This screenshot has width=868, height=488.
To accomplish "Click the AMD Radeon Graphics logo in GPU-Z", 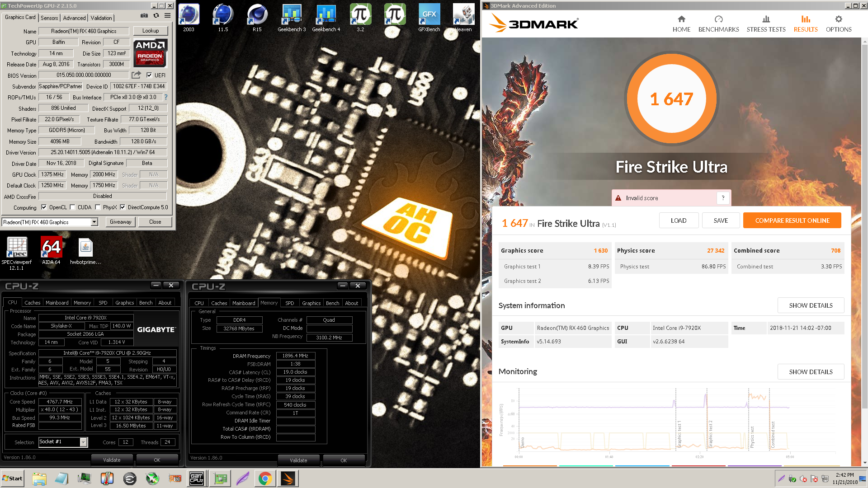I will point(150,53).
